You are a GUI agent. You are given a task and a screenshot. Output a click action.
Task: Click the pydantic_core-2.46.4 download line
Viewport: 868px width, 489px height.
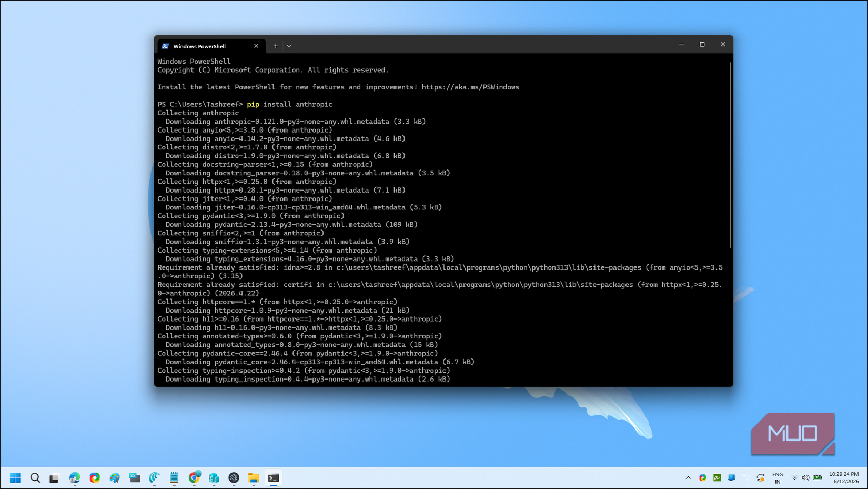click(x=320, y=362)
